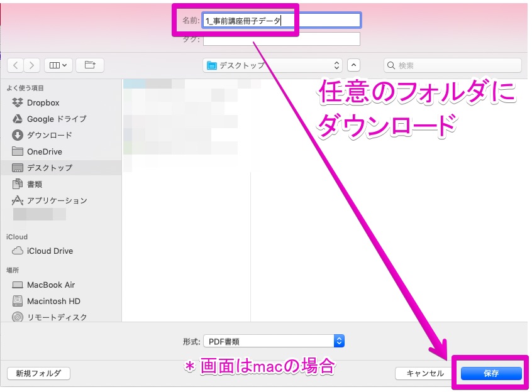Open the column view mode selector

pos(58,65)
